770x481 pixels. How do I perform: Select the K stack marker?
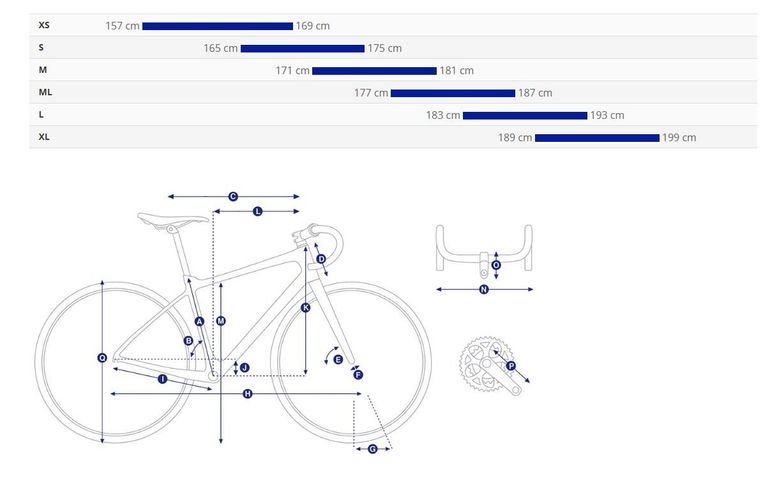pyautogui.click(x=305, y=308)
